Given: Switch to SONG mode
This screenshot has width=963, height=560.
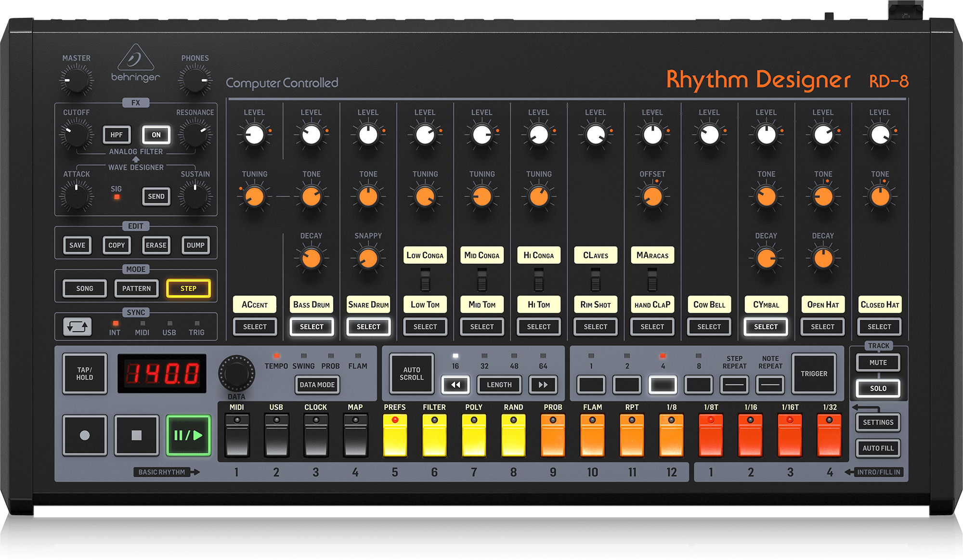Looking at the screenshot, I should click(84, 288).
